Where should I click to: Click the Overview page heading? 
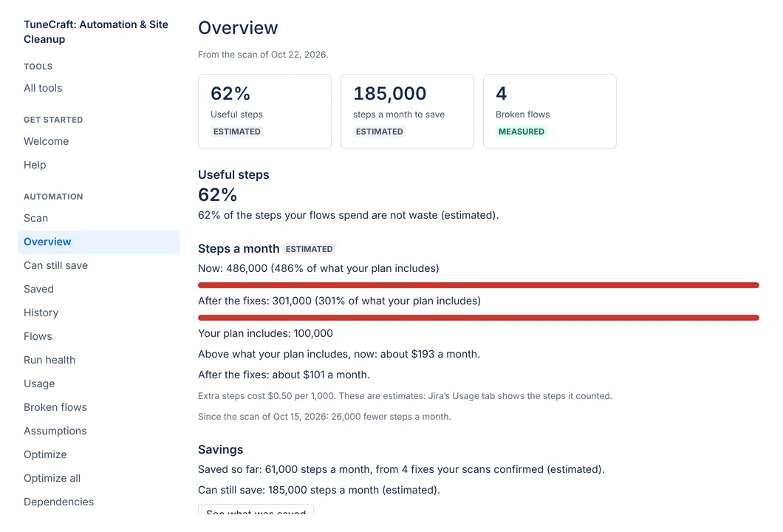tap(238, 28)
